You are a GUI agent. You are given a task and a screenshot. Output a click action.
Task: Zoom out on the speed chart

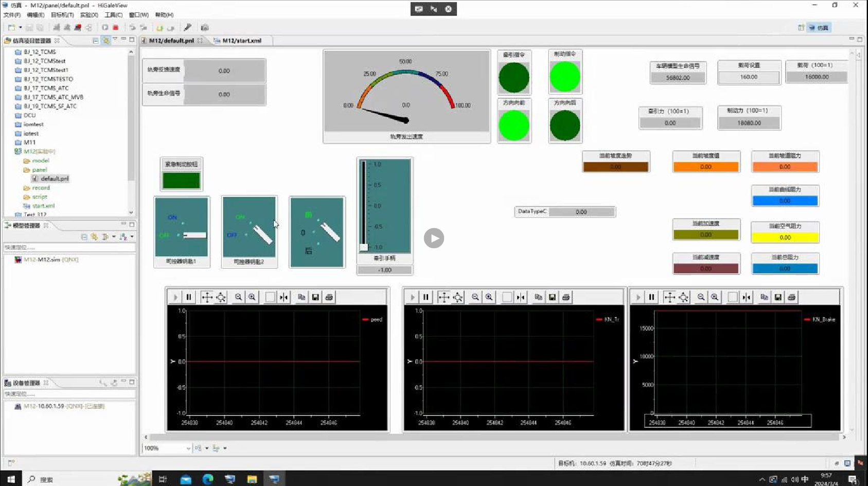point(238,297)
